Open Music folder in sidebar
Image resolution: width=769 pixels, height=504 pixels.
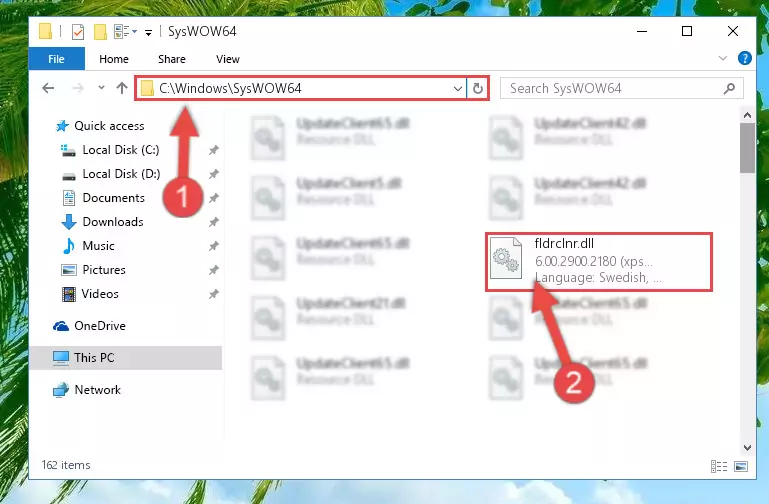point(98,246)
